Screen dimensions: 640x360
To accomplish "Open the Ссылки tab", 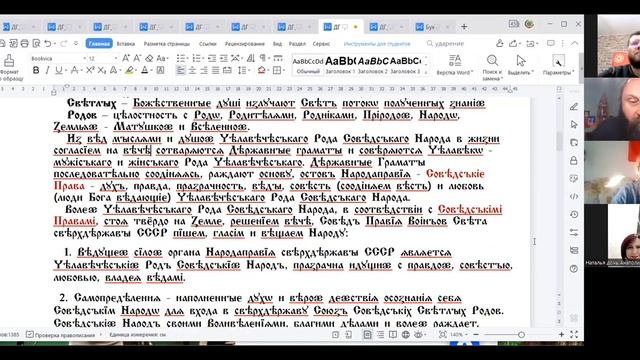I will (207, 43).
